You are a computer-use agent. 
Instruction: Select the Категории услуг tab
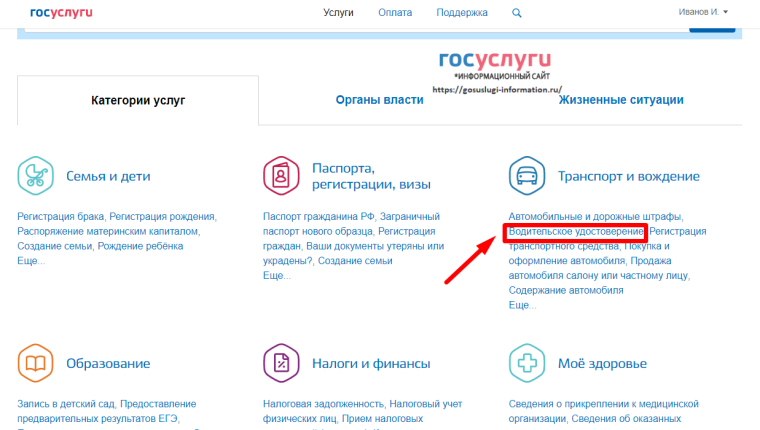[138, 100]
